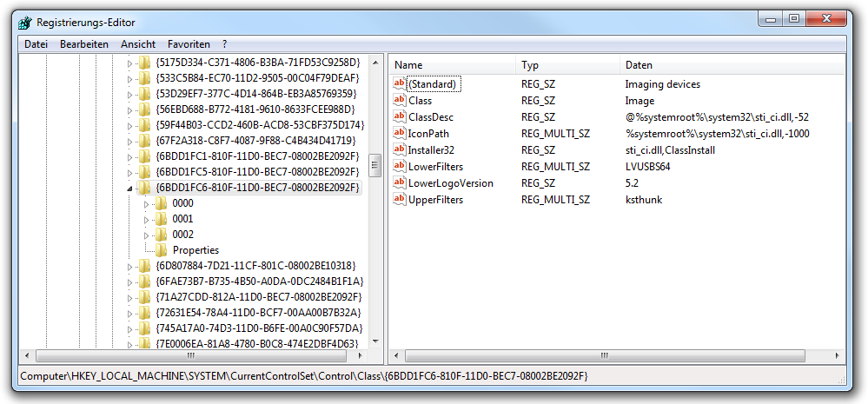Click the ab icon of the (Standard) value

(x=399, y=83)
